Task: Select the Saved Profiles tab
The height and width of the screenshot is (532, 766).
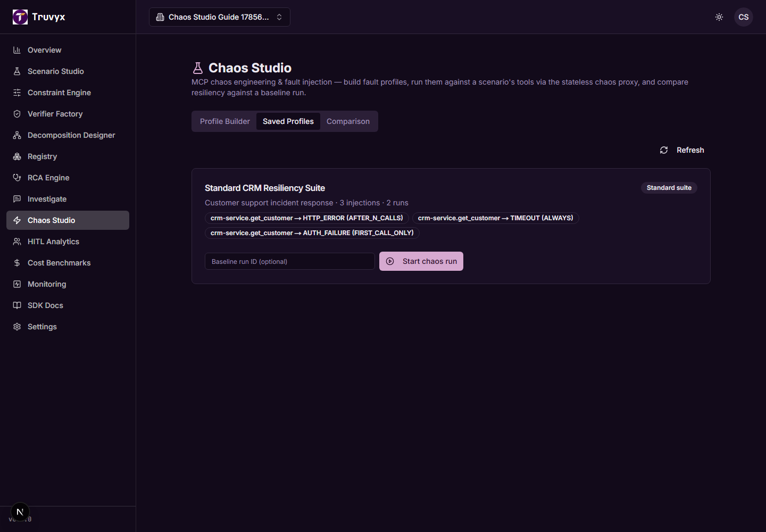Action: [x=288, y=121]
